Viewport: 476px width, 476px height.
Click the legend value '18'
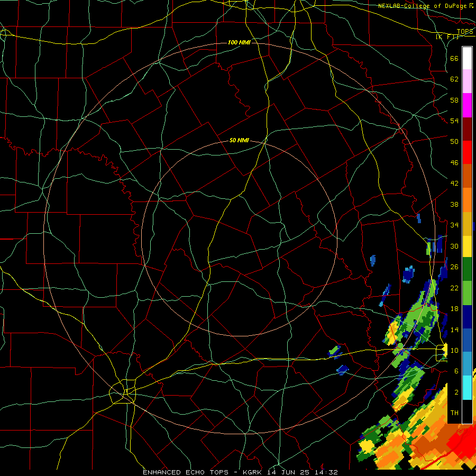tap(454, 309)
